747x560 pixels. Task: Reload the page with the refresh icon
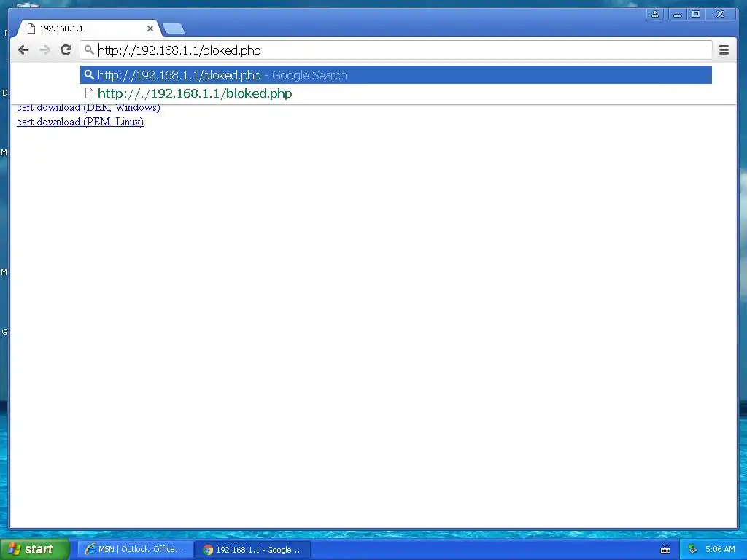pyautogui.click(x=66, y=50)
